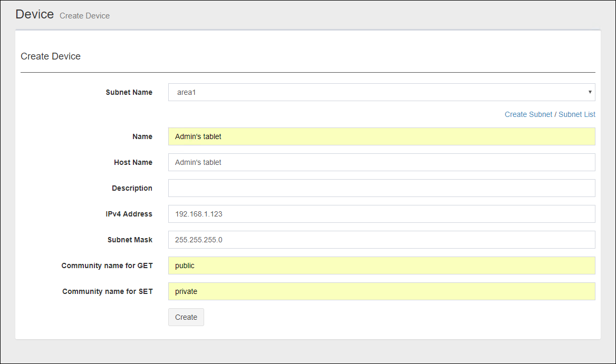
Task: Click the Subnet Name dropdown arrow
Action: (590, 92)
